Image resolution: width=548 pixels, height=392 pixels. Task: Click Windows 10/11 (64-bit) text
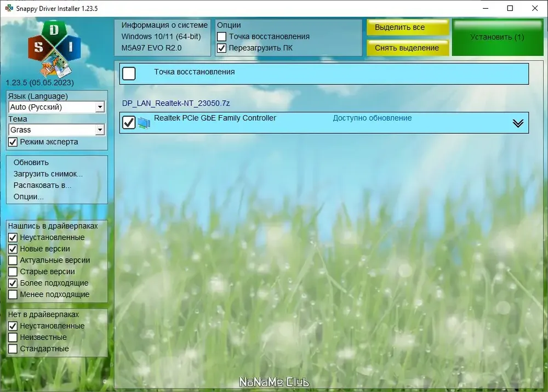click(x=161, y=36)
